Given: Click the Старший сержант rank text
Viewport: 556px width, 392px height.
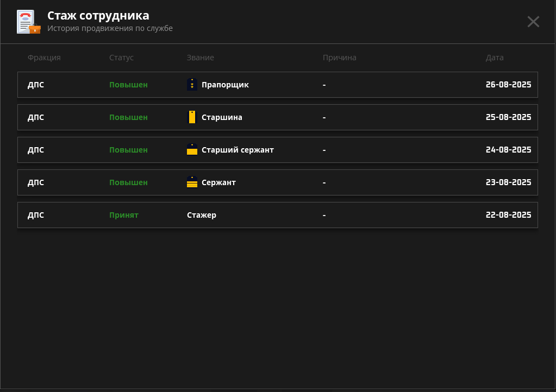Looking at the screenshot, I should 238,150.
